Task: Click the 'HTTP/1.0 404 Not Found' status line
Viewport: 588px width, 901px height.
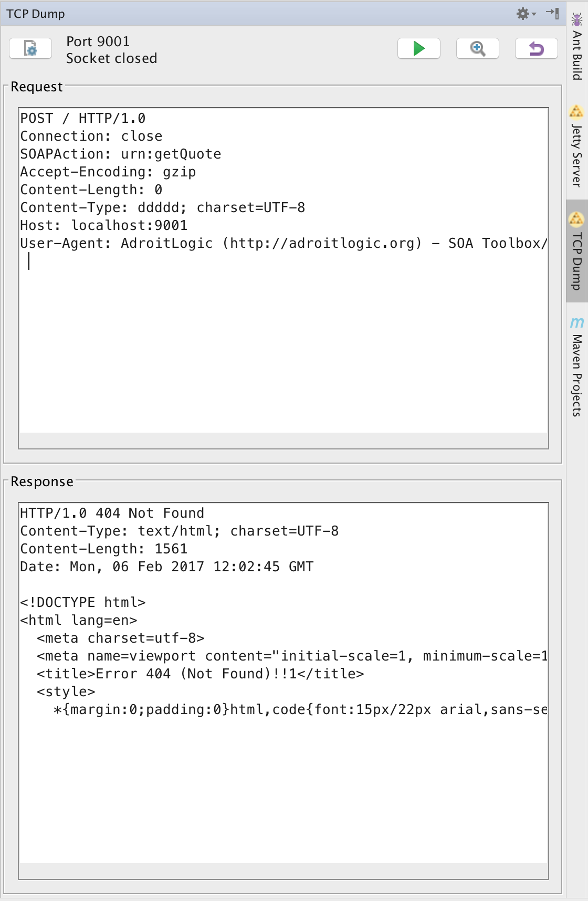Action: click(x=112, y=513)
